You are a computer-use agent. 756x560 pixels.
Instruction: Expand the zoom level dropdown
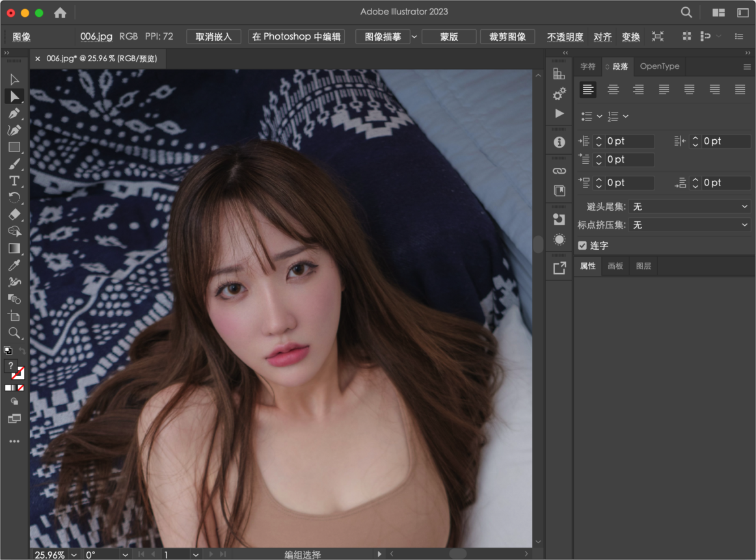point(74,555)
